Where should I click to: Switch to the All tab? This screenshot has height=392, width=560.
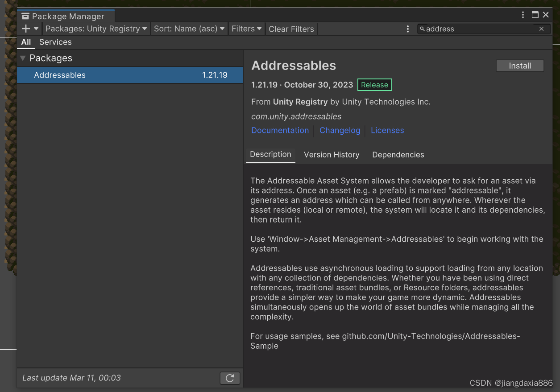pyautogui.click(x=26, y=42)
